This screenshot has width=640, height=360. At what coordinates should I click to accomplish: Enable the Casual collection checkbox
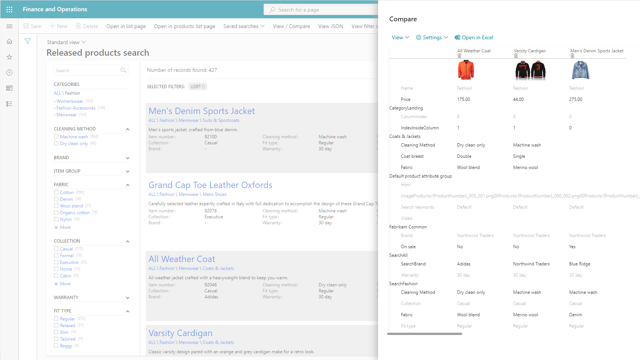tap(56, 249)
